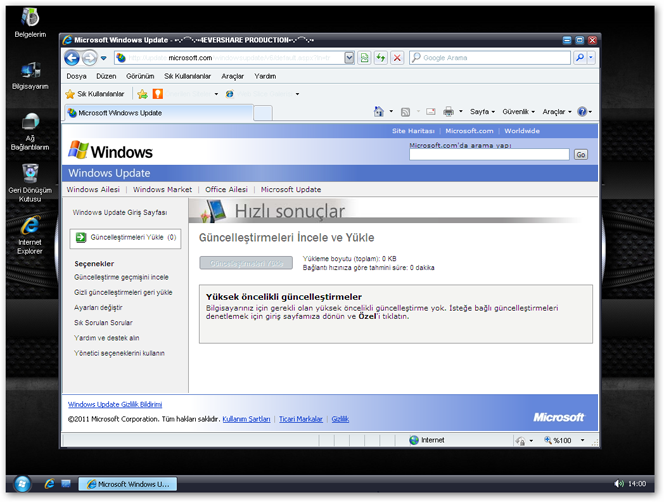This screenshot has width=664, height=502.
Task: Click the protected mode status icon
Action: [520, 441]
